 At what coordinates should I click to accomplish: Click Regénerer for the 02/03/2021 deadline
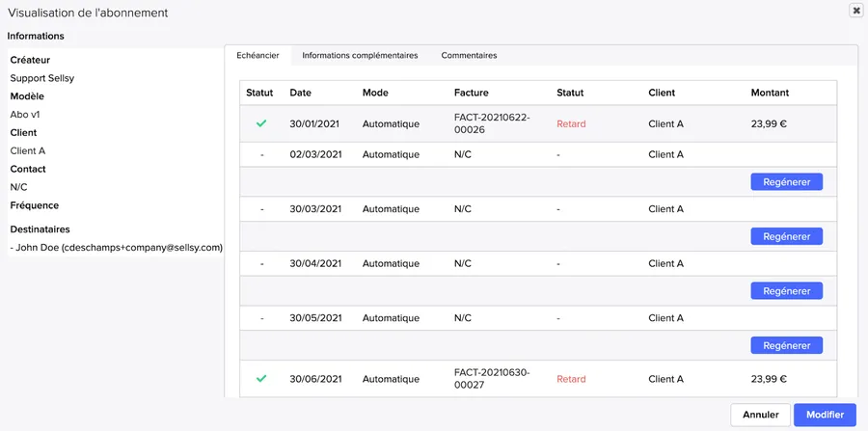point(786,181)
